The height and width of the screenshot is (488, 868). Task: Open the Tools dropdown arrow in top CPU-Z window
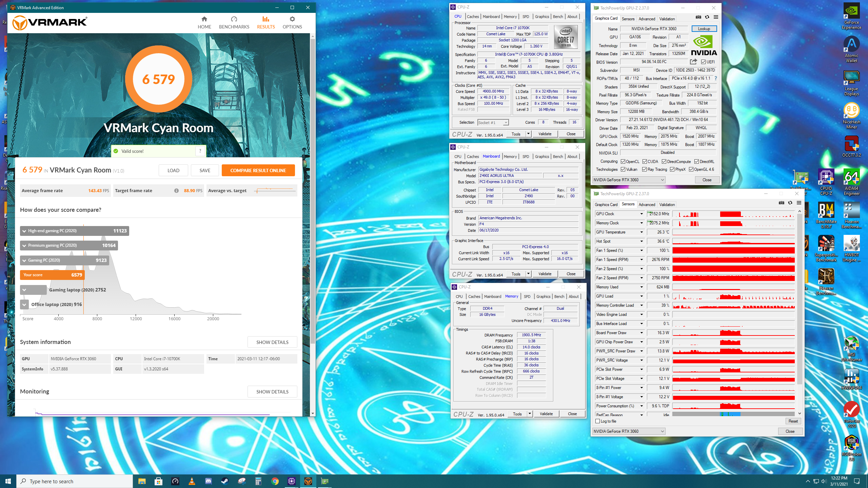point(528,134)
